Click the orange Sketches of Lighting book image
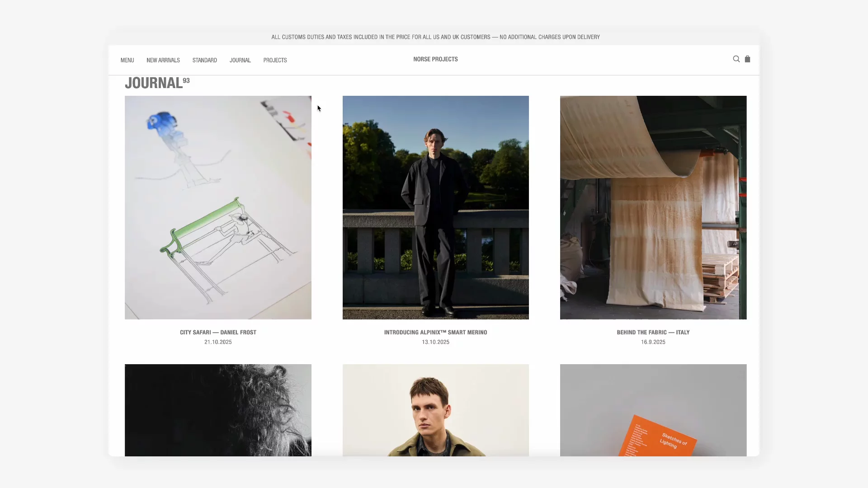The height and width of the screenshot is (488, 868). (653, 410)
